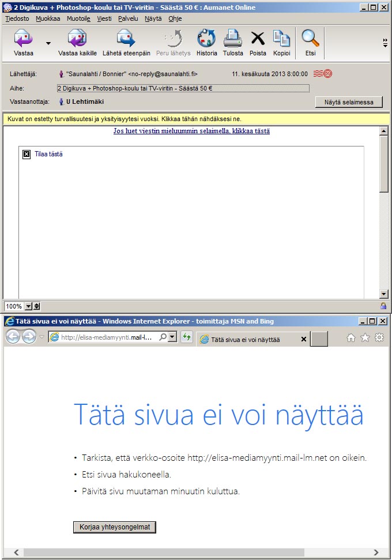Open Favorites with the star icon
The width and height of the screenshot is (392, 560).
click(x=365, y=337)
